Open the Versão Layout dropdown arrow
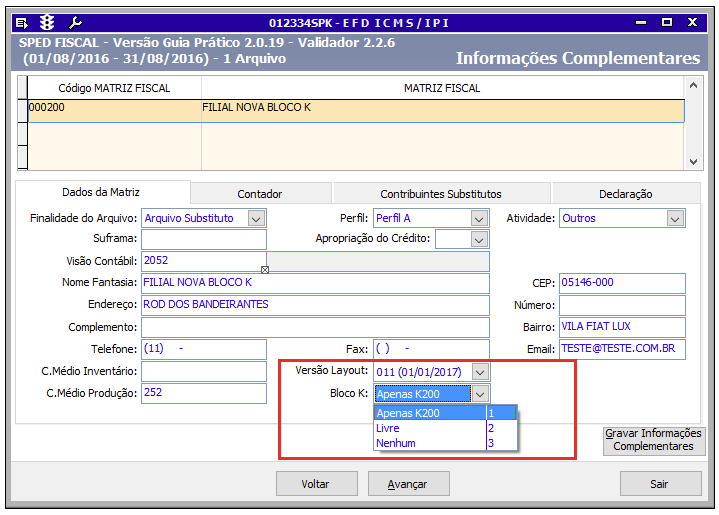The image size is (719, 515). pyautogui.click(x=480, y=372)
